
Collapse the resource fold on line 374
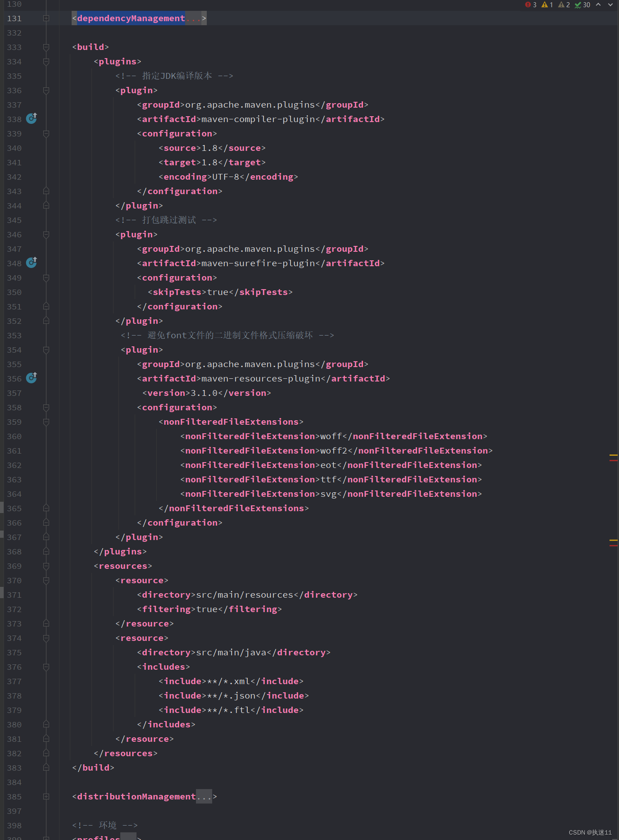coord(46,638)
